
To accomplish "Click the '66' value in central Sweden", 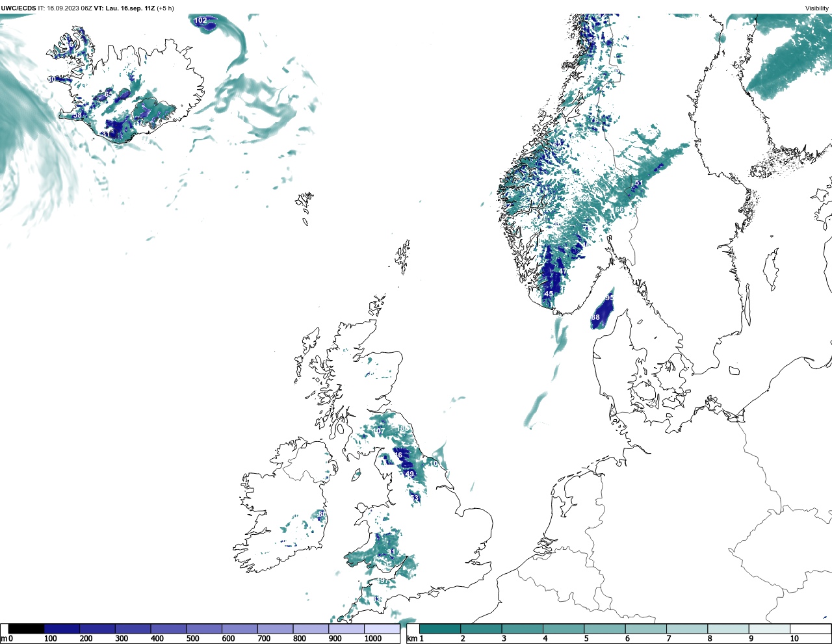I will pos(619,209).
